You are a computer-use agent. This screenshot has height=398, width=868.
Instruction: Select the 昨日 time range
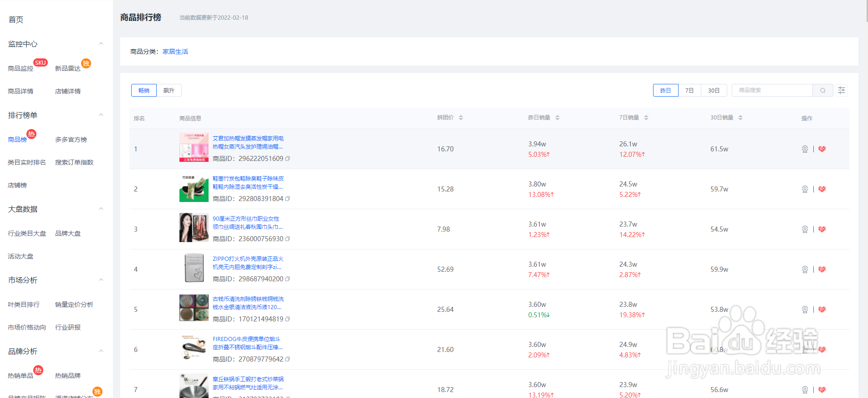coord(666,90)
